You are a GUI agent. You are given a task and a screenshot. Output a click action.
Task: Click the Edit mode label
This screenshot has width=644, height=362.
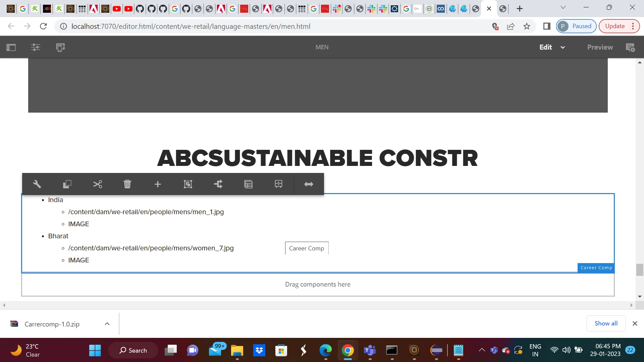coord(545,47)
